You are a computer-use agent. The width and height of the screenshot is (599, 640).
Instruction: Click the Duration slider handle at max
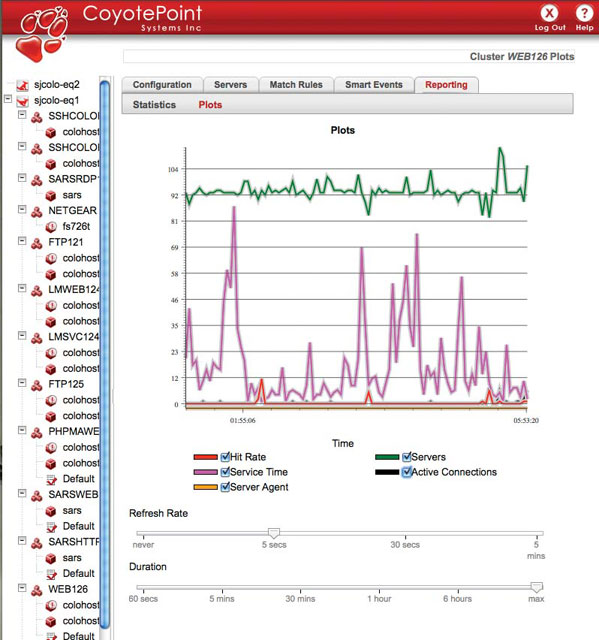click(536, 587)
